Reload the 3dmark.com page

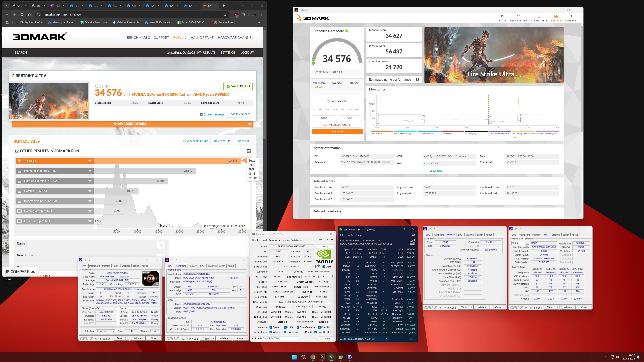[22, 15]
